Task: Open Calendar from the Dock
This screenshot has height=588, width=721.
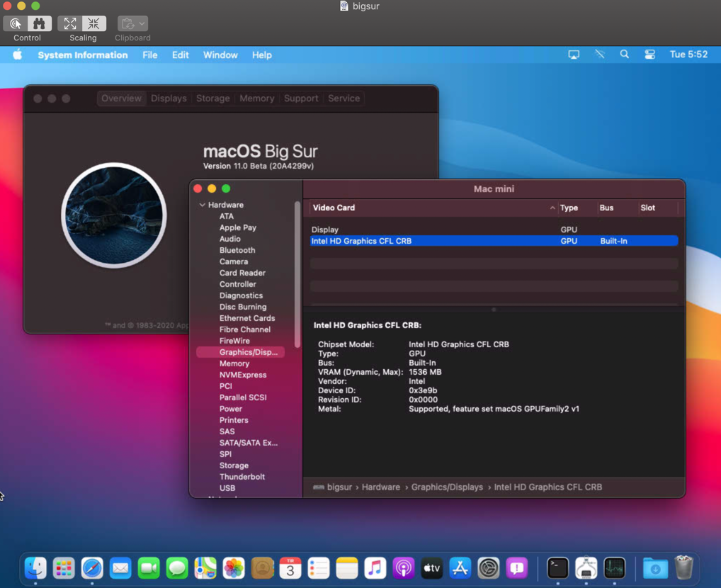Action: (x=290, y=568)
